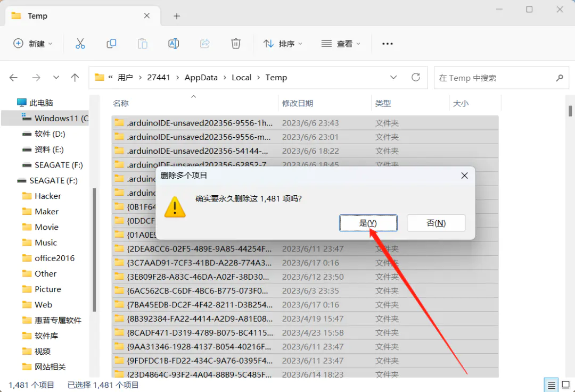Go up one folder with up arrow
The width and height of the screenshot is (575, 392).
click(x=75, y=78)
